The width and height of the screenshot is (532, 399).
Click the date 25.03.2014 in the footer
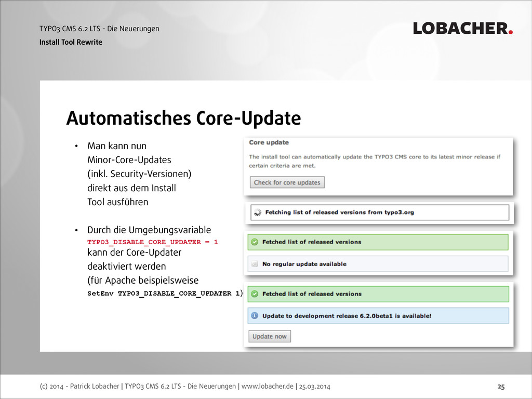coord(314,386)
